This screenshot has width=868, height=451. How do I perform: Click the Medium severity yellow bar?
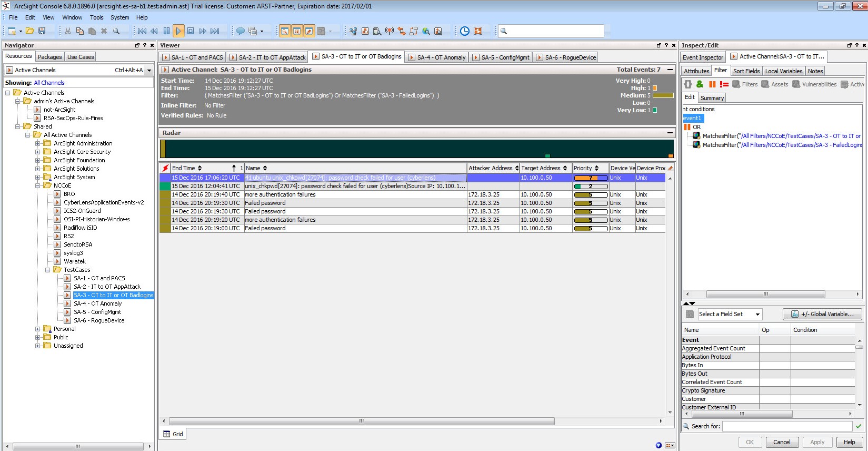pos(663,95)
